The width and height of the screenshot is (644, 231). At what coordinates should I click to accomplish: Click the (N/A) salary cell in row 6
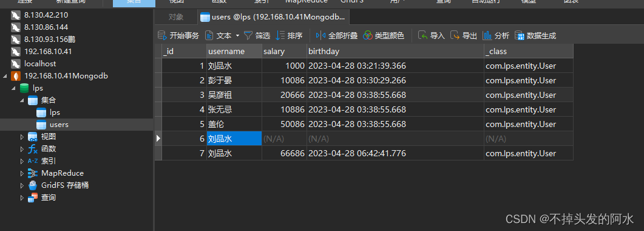(284, 139)
